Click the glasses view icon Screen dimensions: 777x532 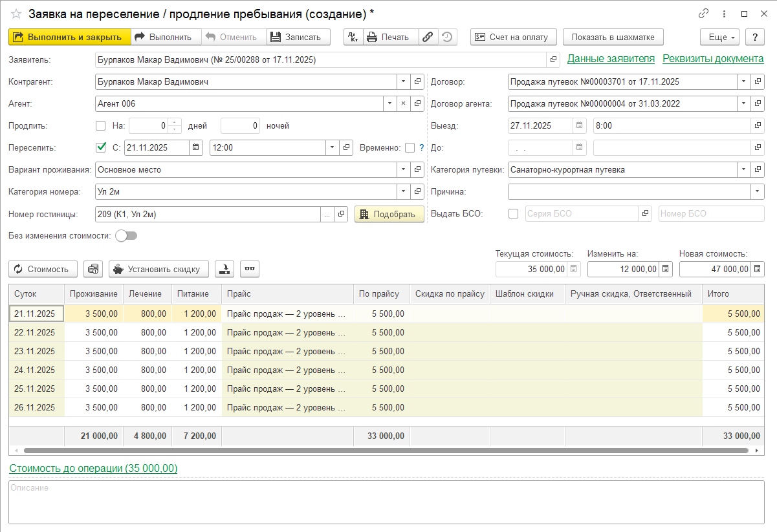pos(250,269)
